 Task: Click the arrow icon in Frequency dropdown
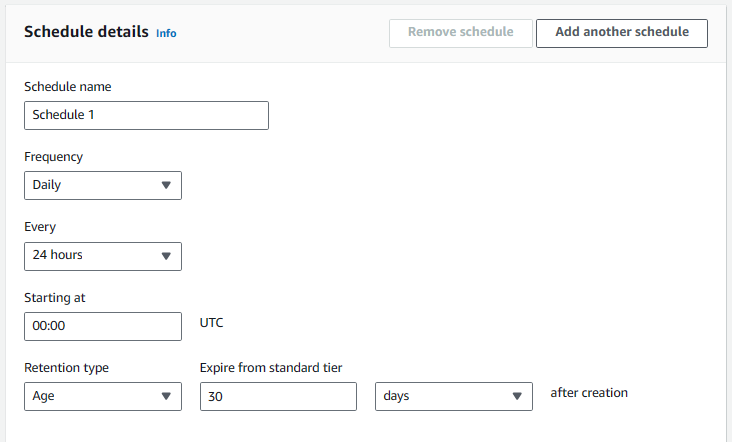tap(166, 185)
